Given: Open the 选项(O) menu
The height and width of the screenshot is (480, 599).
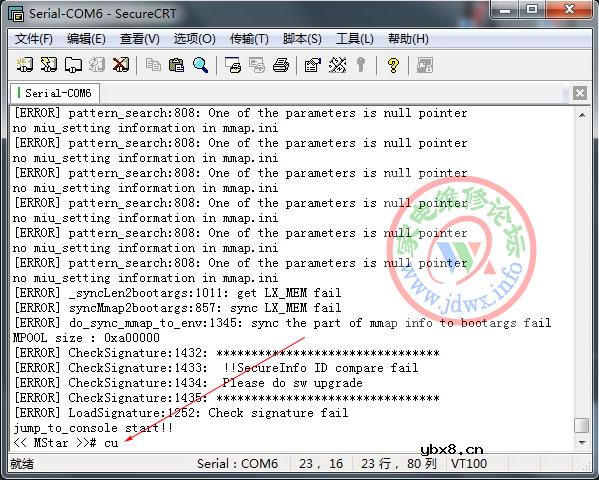Looking at the screenshot, I should click(x=194, y=39).
